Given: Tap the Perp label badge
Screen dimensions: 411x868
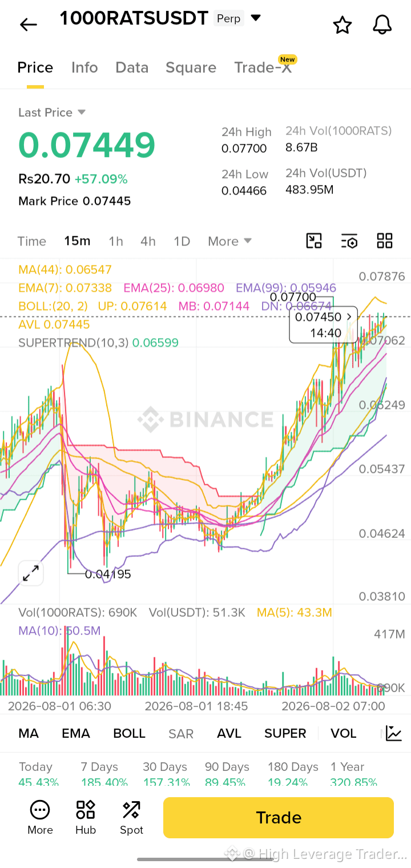Looking at the screenshot, I should point(228,18).
